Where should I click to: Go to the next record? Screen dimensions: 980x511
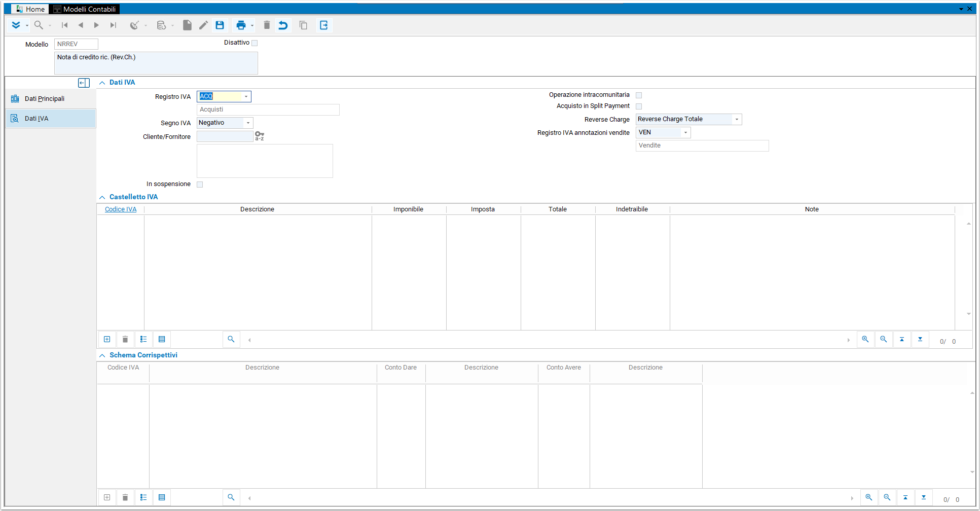[96, 25]
